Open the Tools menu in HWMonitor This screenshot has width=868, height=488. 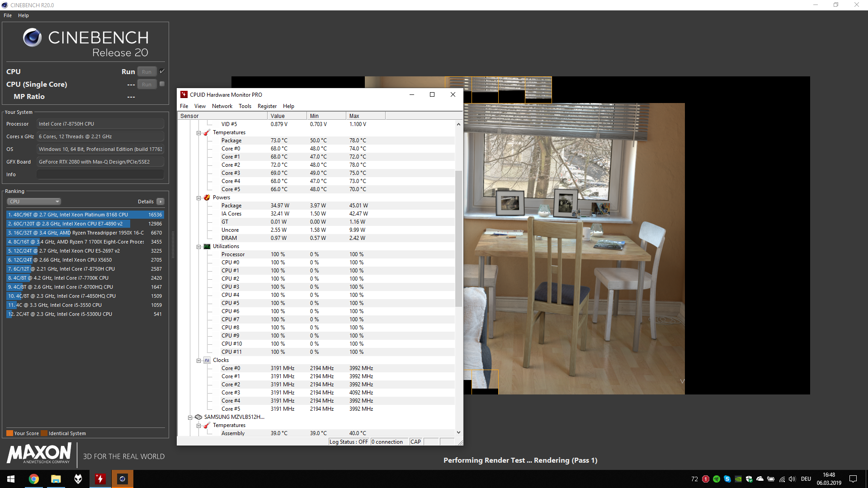(x=245, y=106)
